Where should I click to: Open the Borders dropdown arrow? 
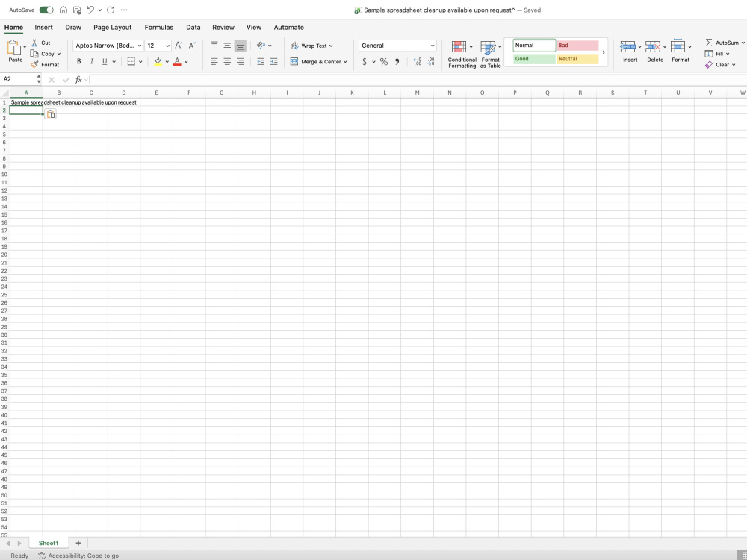140,61
